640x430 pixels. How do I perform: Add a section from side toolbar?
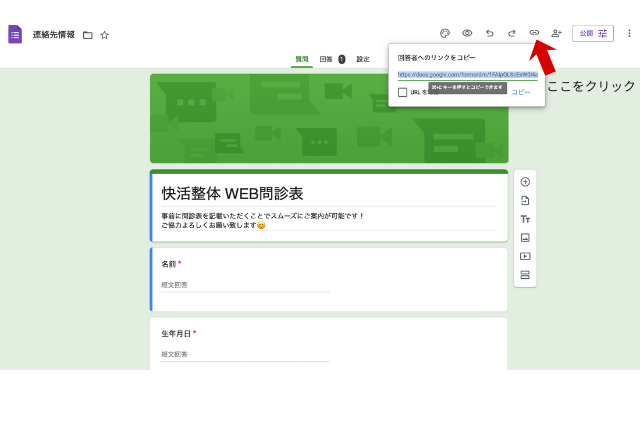point(525,275)
